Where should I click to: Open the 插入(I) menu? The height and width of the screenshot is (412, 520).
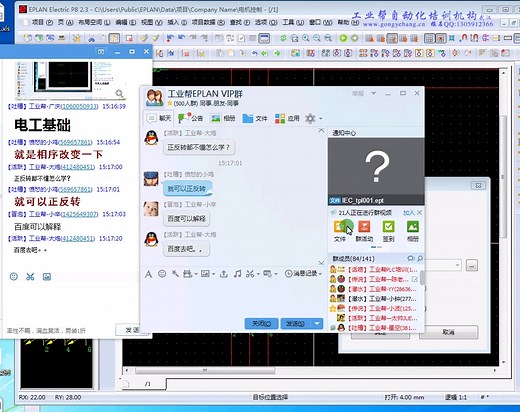(x=177, y=22)
